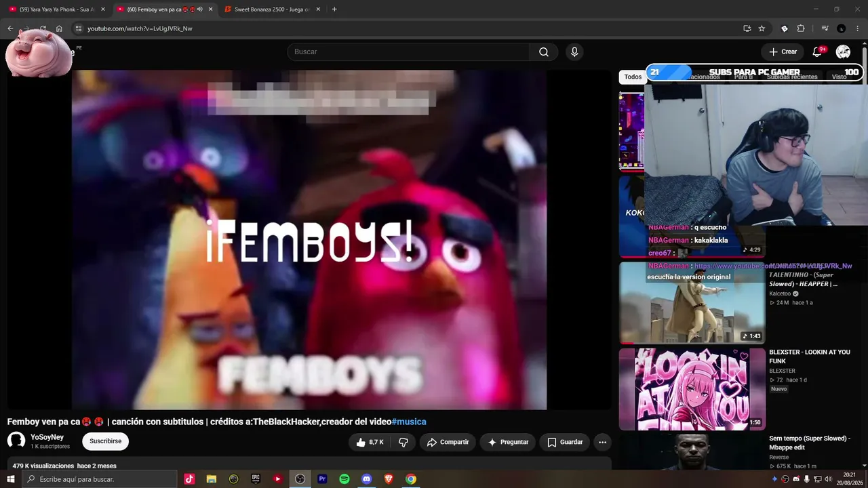Open the LOOKIN AT YOU pink thumbnail

coord(692,389)
